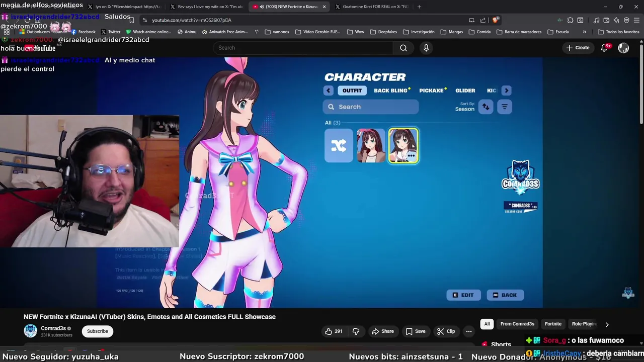Select the shuffle random outfit tile
Viewport: 644px width, 362px height.
click(339, 146)
